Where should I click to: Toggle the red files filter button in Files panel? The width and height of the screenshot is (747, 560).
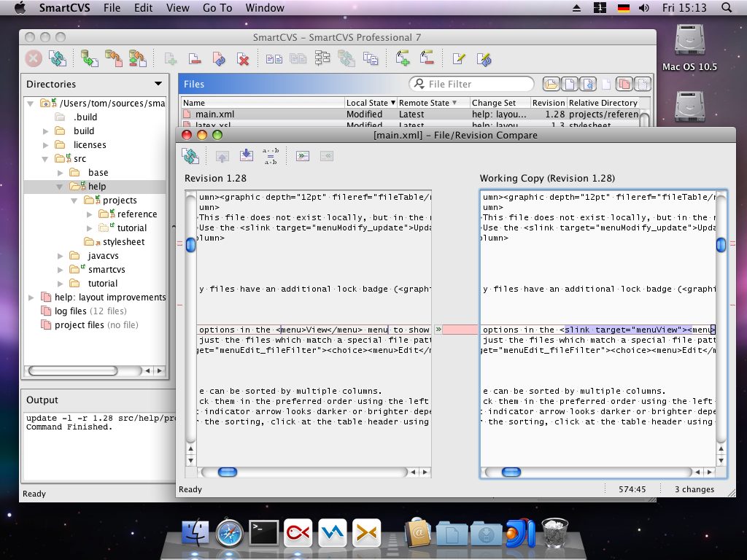[x=624, y=84]
